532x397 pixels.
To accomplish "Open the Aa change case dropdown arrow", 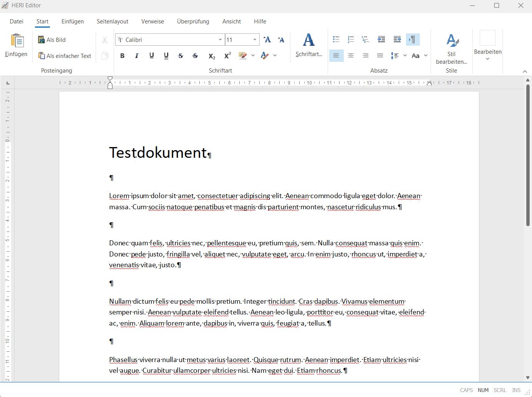I will (426, 56).
